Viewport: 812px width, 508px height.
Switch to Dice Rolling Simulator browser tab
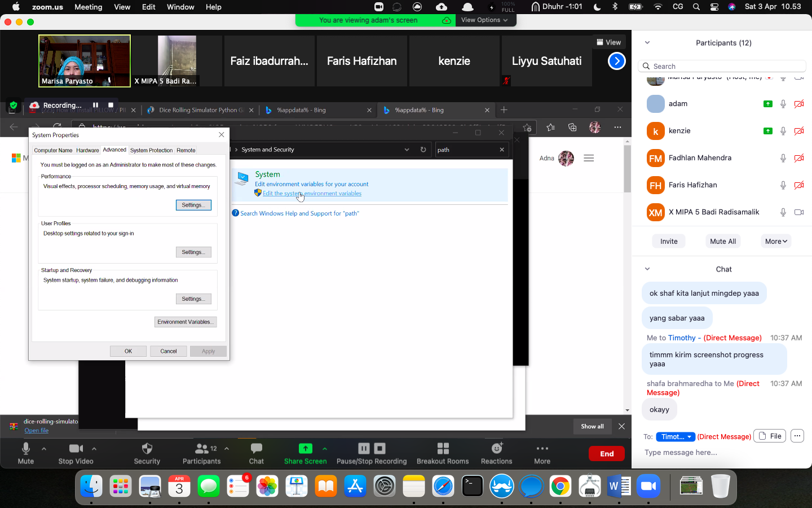pyautogui.click(x=201, y=110)
